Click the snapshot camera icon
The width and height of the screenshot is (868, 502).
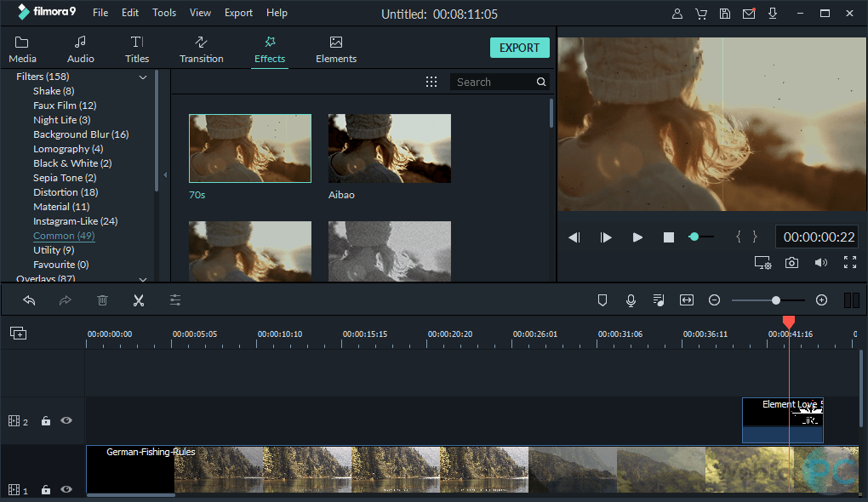(791, 263)
